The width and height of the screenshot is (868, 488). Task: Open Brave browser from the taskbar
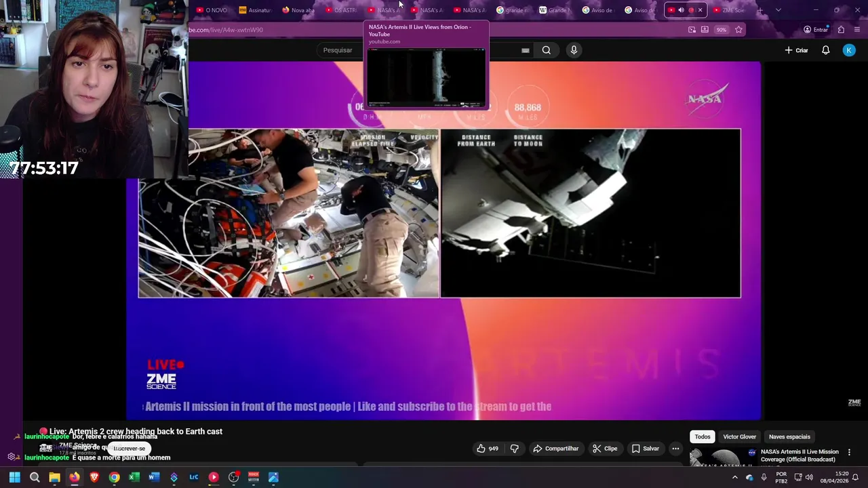click(94, 477)
